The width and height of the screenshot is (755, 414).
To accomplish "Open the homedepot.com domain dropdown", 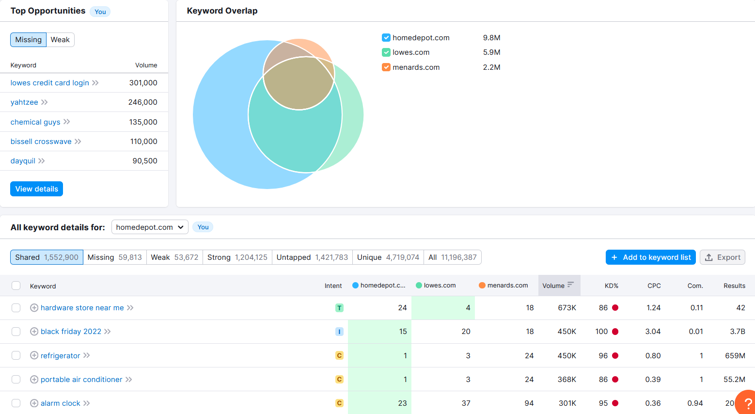I will (150, 227).
